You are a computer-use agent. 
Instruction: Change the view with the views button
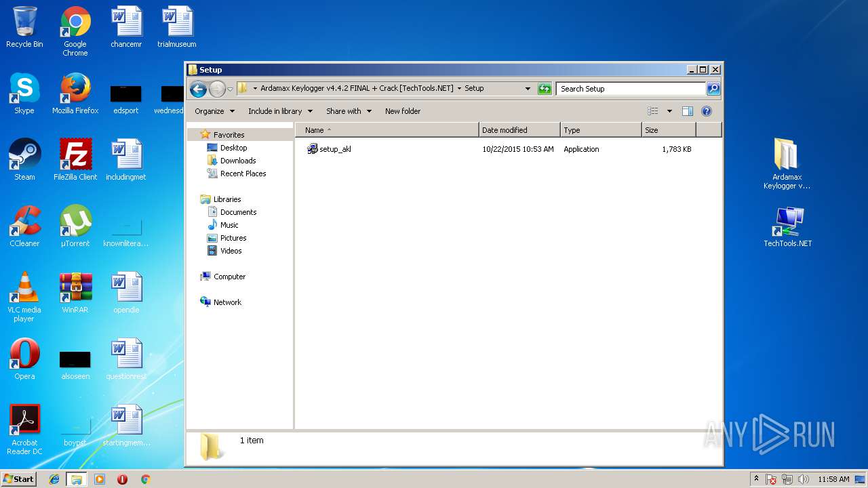click(652, 111)
